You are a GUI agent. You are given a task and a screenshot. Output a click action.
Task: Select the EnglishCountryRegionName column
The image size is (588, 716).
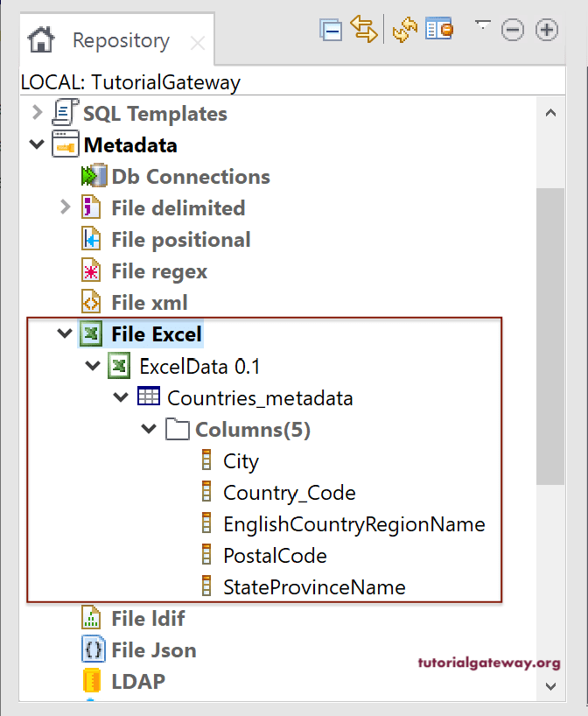[354, 524]
